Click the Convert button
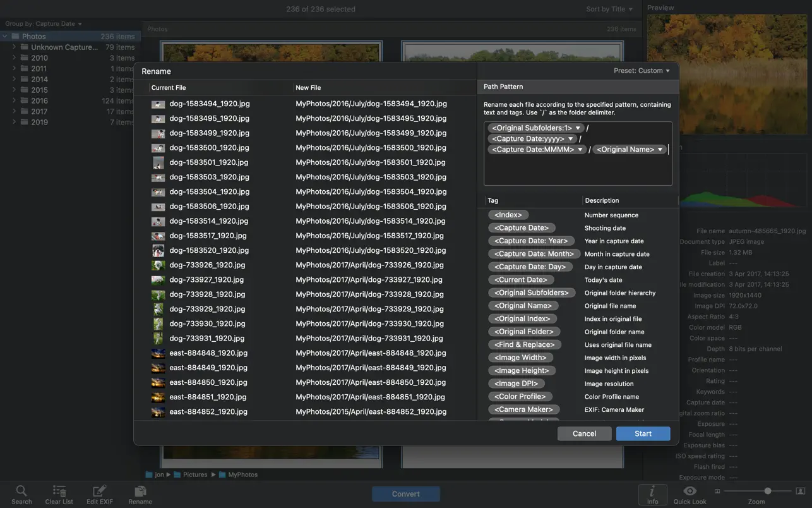This screenshot has width=812, height=508. (x=405, y=494)
